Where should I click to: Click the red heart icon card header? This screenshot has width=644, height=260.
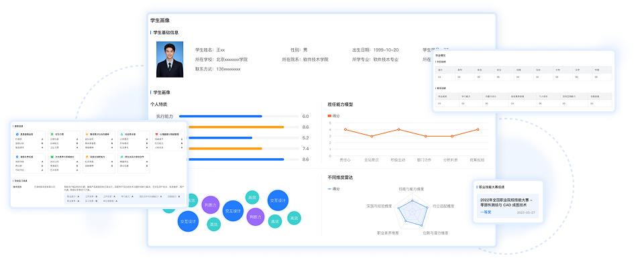[x=168, y=134]
